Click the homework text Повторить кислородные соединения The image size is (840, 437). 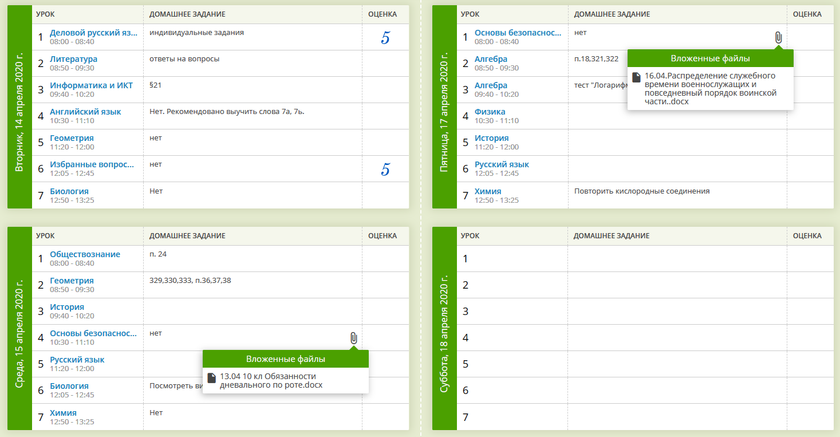pos(642,190)
